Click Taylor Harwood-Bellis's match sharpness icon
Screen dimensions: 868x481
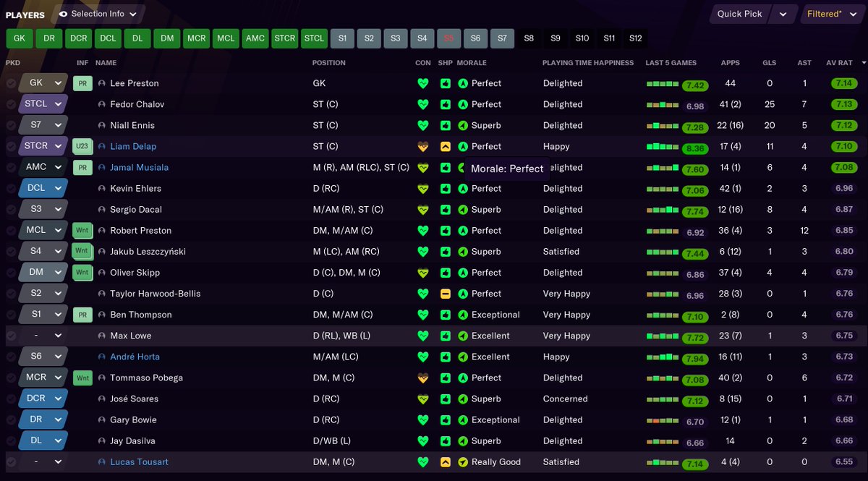click(446, 293)
